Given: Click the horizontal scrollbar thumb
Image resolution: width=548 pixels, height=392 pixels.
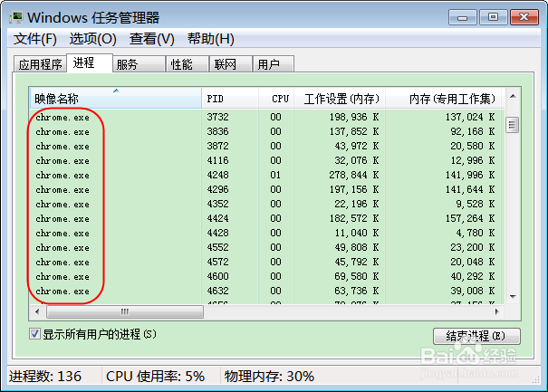Looking at the screenshot, I should pyautogui.click(x=125, y=311).
